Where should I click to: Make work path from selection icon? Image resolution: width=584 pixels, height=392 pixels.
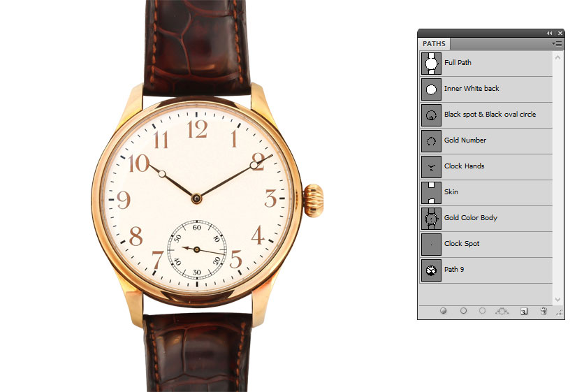coord(502,312)
